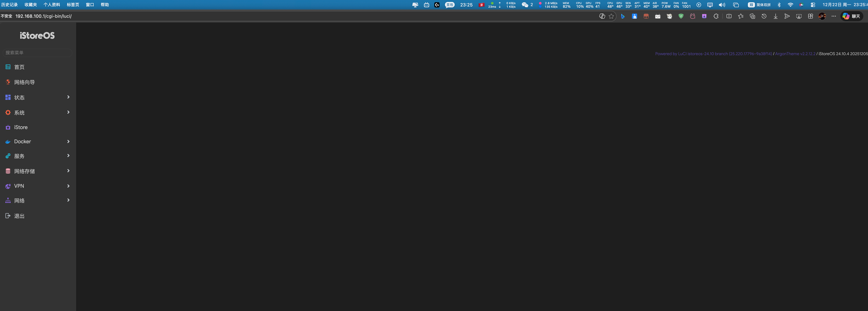Image resolution: width=868 pixels, height=311 pixels.
Task: Add page to favorites star icon
Action: (611, 16)
